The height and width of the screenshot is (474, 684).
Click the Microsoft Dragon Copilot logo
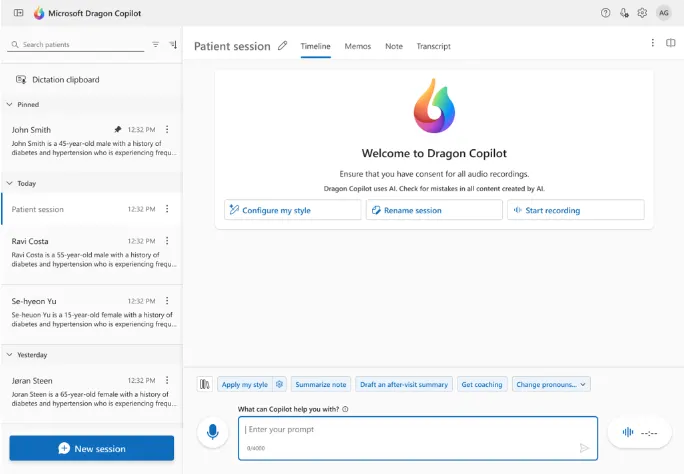click(x=39, y=13)
